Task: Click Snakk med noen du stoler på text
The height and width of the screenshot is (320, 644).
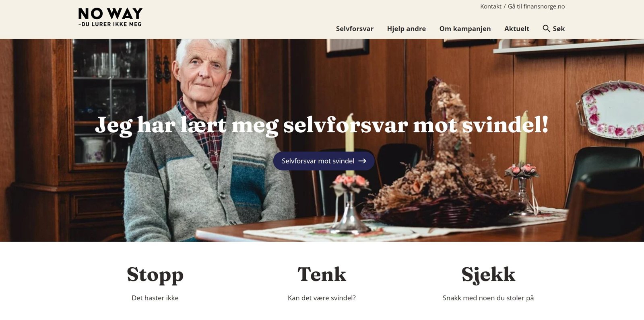Action: coord(488,298)
